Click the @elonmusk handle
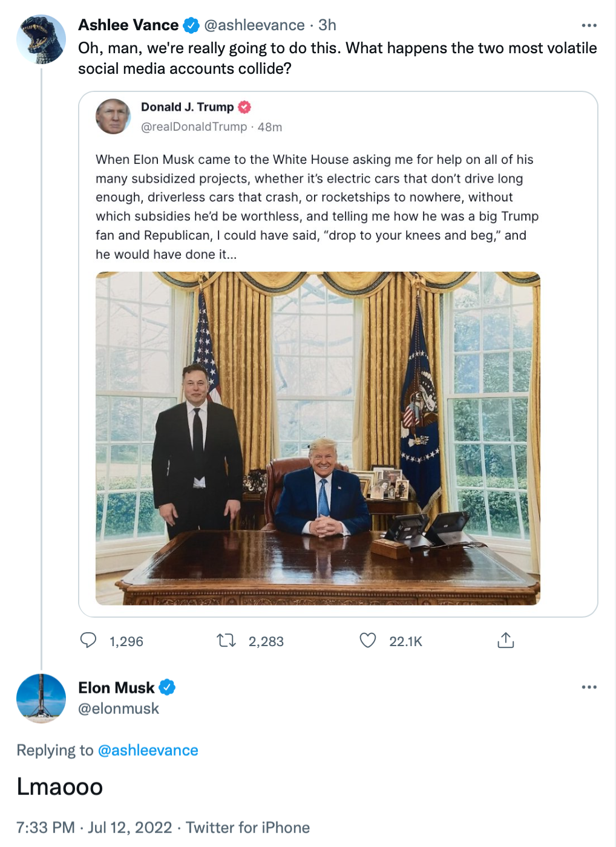The height and width of the screenshot is (847, 616). pyautogui.click(x=119, y=708)
